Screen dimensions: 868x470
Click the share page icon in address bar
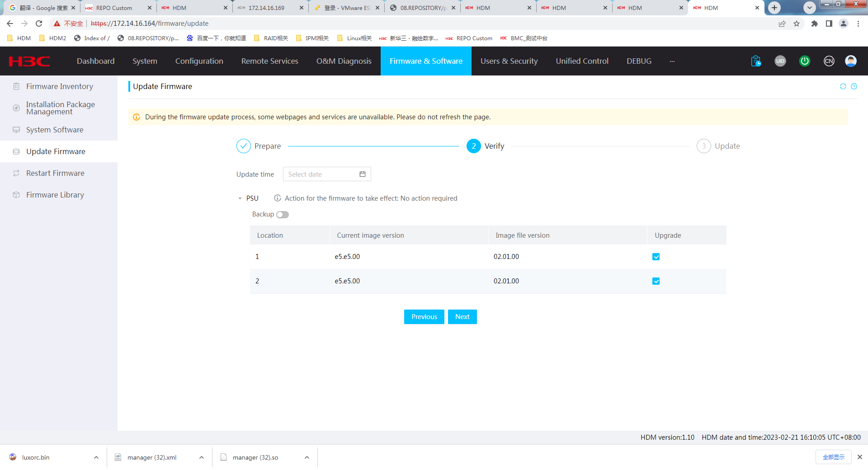[x=782, y=23]
